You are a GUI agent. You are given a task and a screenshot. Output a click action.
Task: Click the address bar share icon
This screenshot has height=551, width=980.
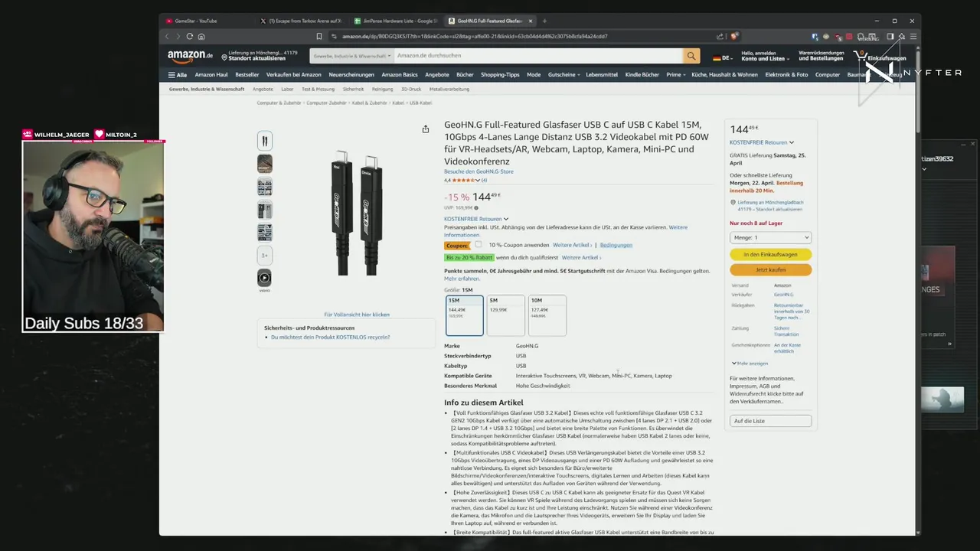[720, 36]
